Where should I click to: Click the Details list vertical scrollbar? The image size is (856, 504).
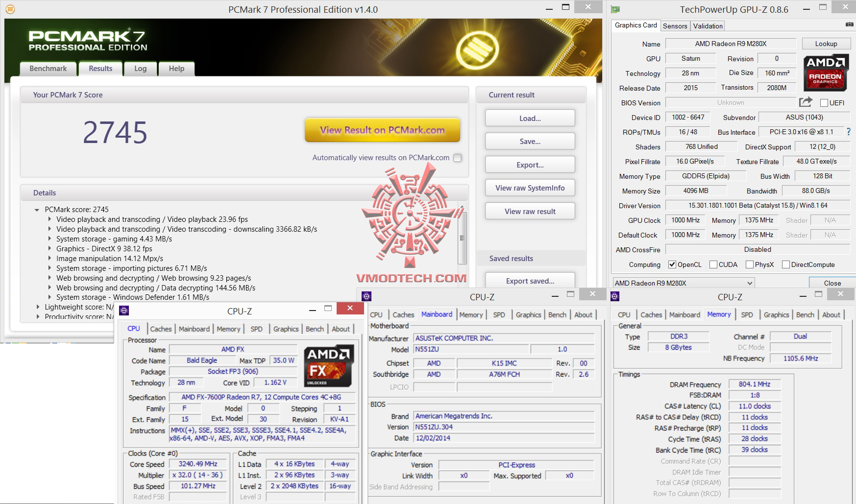pos(462,239)
